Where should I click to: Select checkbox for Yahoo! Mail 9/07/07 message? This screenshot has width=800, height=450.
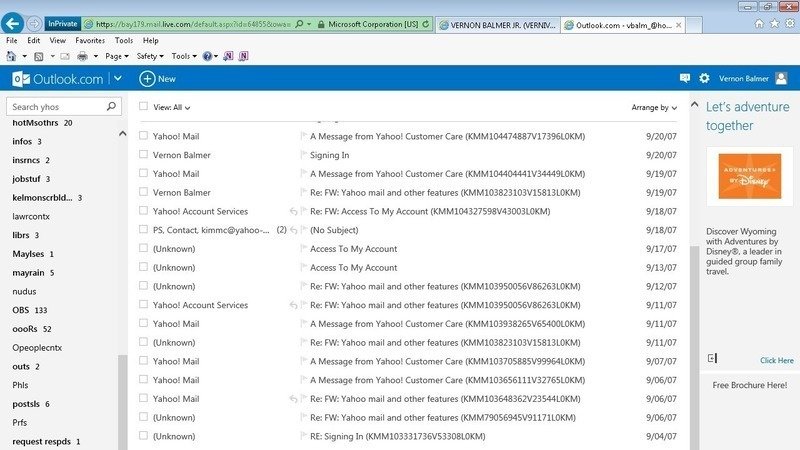click(143, 361)
